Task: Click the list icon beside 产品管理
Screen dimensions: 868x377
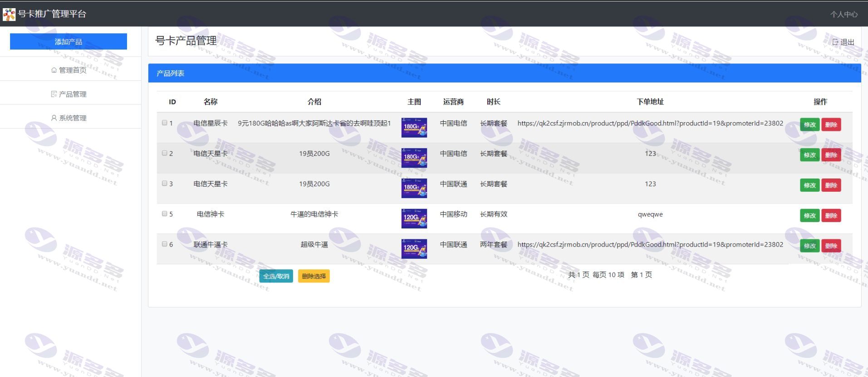Action: point(54,94)
